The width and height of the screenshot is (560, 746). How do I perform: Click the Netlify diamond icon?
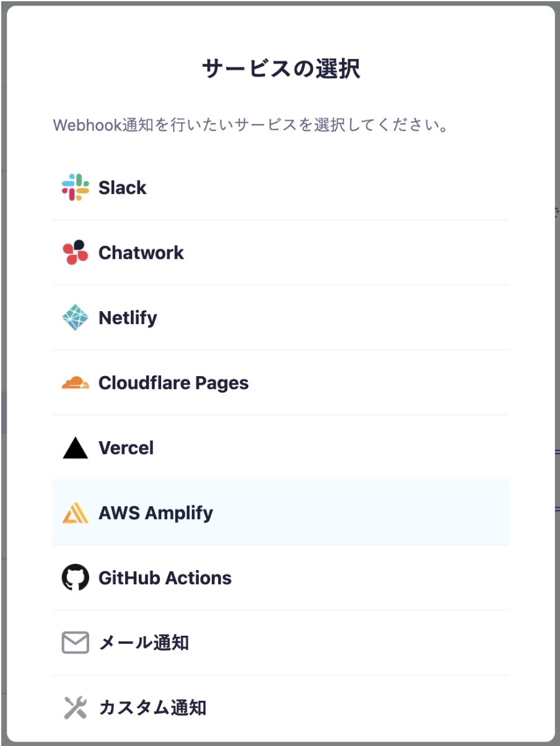76,318
